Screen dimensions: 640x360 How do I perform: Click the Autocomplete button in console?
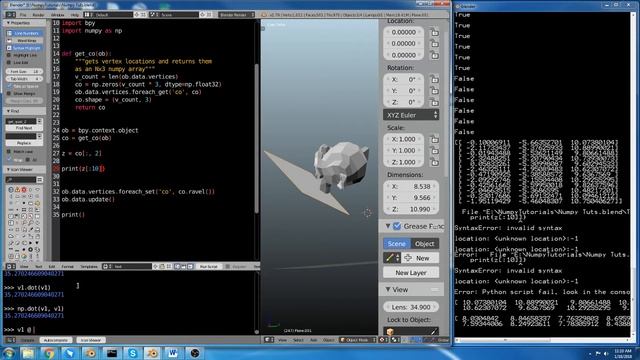click(x=56, y=340)
